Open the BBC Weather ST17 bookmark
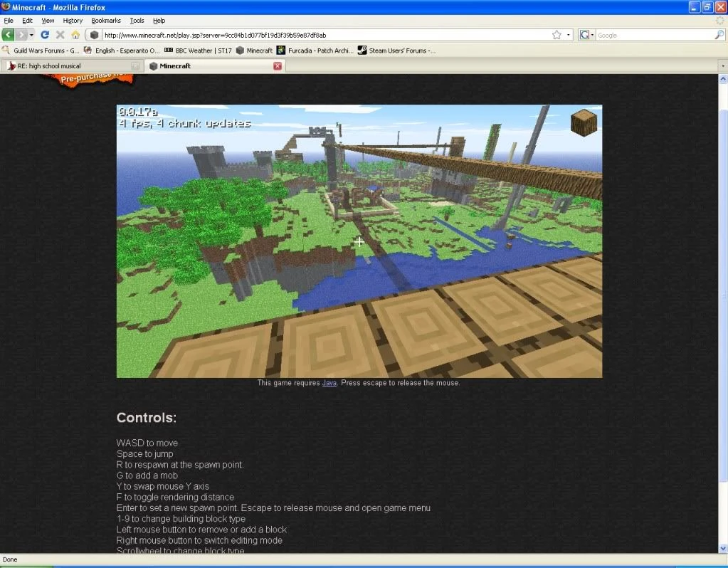Viewport: 728px width, 568px height. pyautogui.click(x=198, y=51)
